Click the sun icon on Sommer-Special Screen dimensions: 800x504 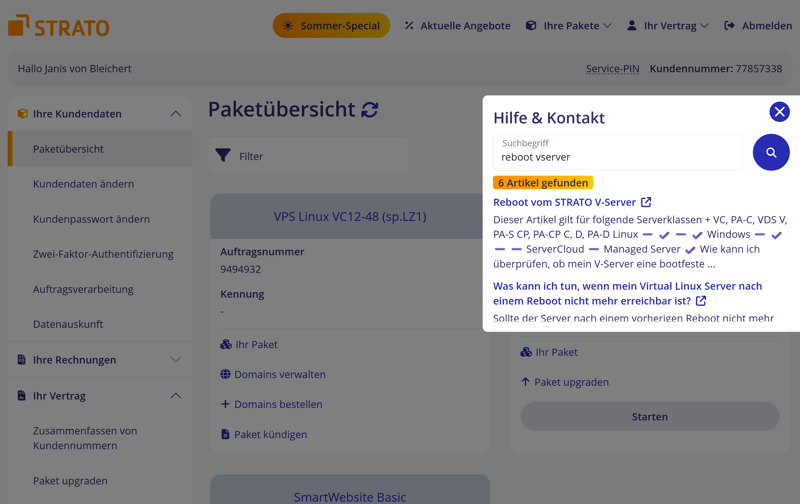tap(288, 26)
